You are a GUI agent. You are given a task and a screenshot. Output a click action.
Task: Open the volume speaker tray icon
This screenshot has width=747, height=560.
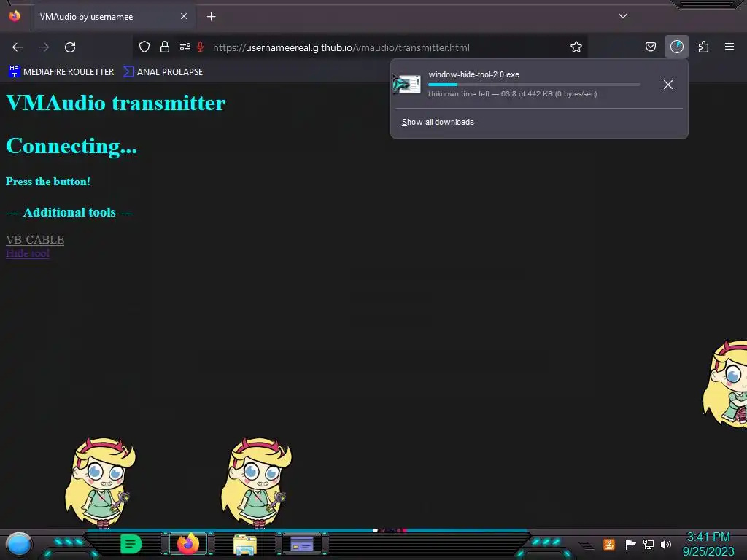click(x=666, y=544)
